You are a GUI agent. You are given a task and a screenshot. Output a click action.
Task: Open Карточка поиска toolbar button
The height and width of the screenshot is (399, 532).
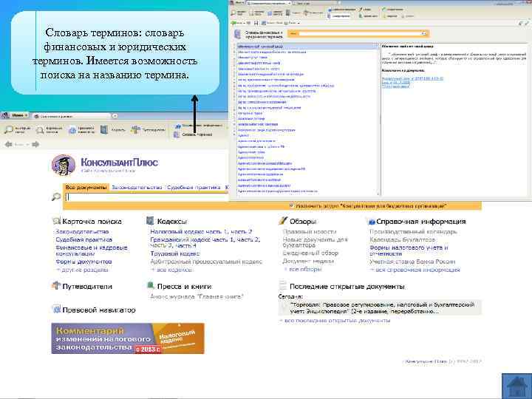[50, 129]
